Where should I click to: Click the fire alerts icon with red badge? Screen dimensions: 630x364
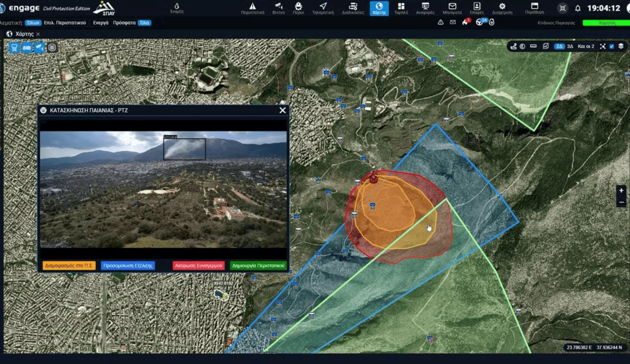pyautogui.click(x=465, y=22)
